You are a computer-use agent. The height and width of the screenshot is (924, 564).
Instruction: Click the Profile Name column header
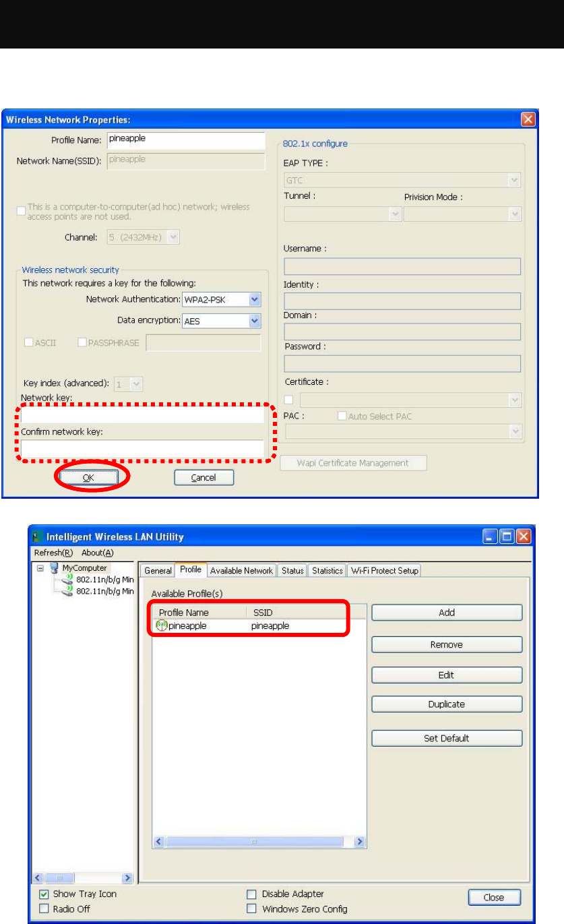pos(199,613)
